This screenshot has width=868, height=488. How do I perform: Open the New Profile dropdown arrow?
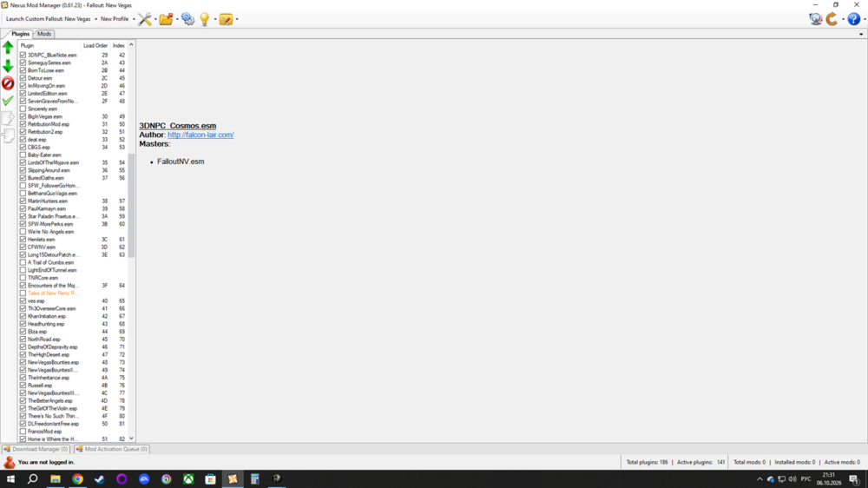[134, 19]
